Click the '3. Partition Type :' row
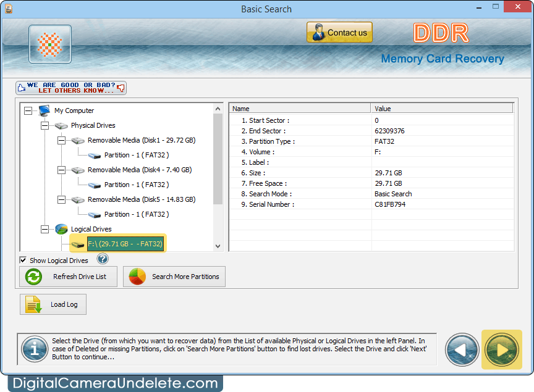This screenshot has height=392, width=534. point(371,141)
